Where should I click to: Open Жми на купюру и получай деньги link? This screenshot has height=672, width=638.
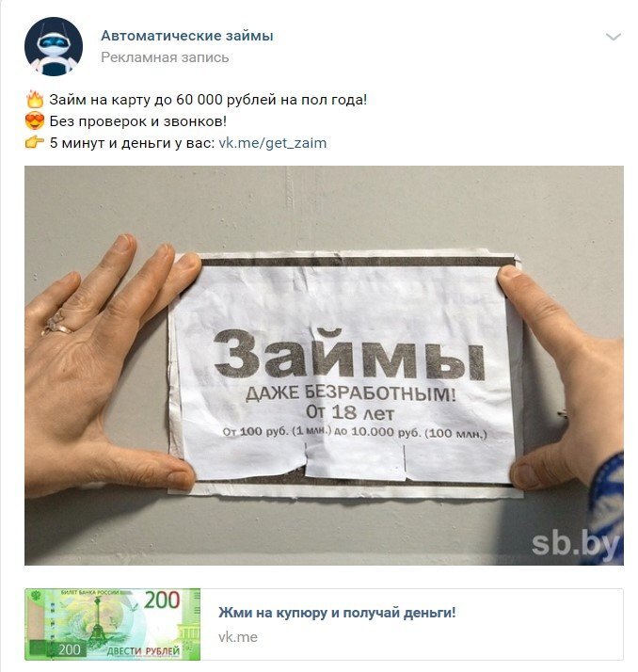(337, 613)
